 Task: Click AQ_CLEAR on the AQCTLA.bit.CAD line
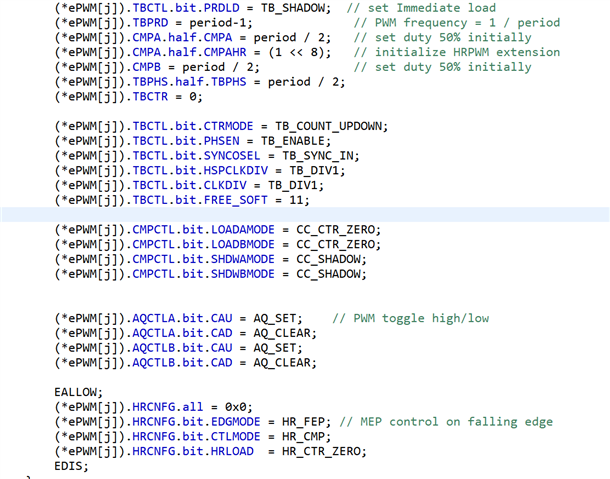click(x=282, y=333)
